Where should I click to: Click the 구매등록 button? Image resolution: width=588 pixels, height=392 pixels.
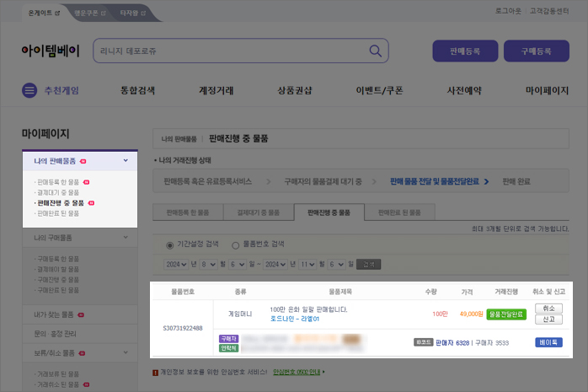pos(537,51)
